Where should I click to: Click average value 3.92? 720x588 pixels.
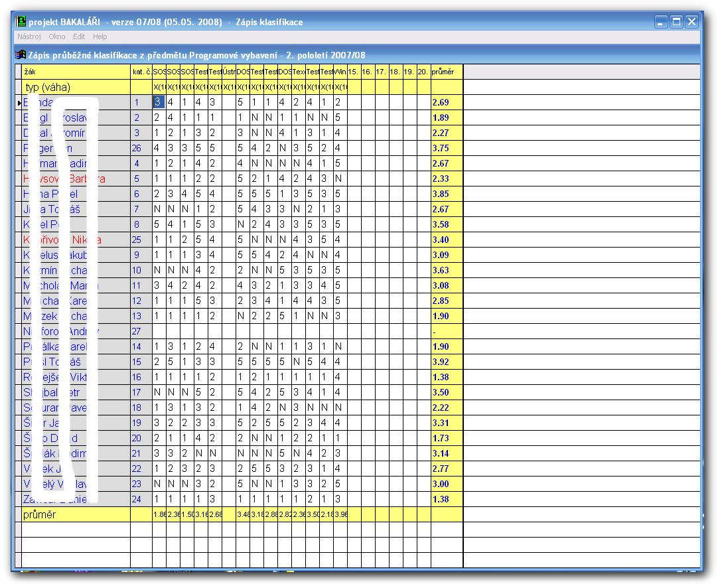click(441, 362)
